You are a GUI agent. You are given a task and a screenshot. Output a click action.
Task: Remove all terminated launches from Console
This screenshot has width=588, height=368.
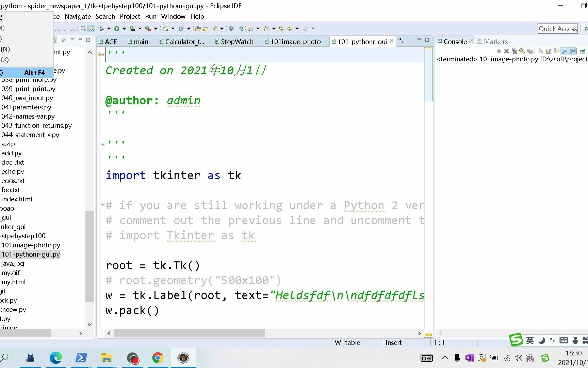tap(514, 51)
